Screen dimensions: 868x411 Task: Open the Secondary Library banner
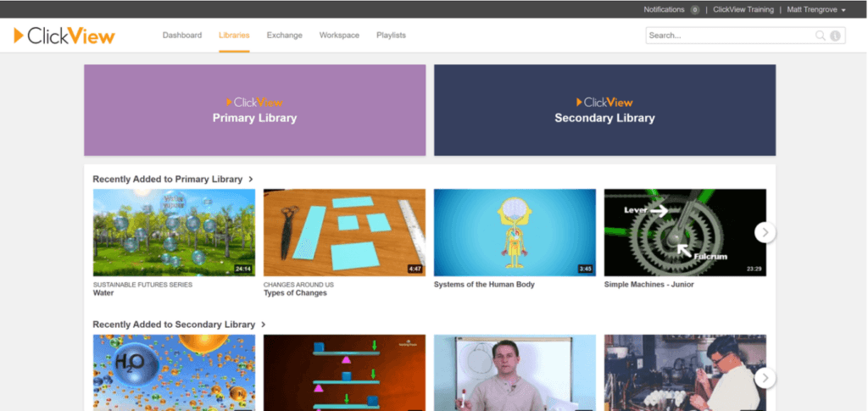point(604,110)
